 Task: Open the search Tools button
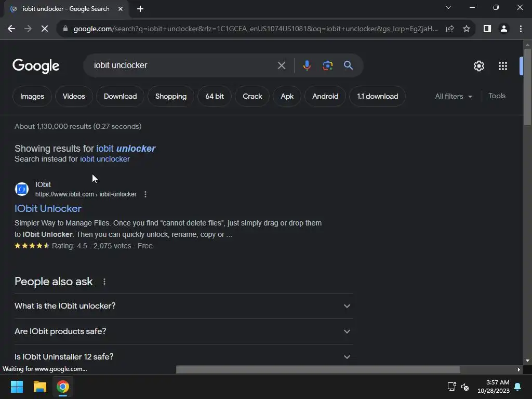[x=497, y=96]
